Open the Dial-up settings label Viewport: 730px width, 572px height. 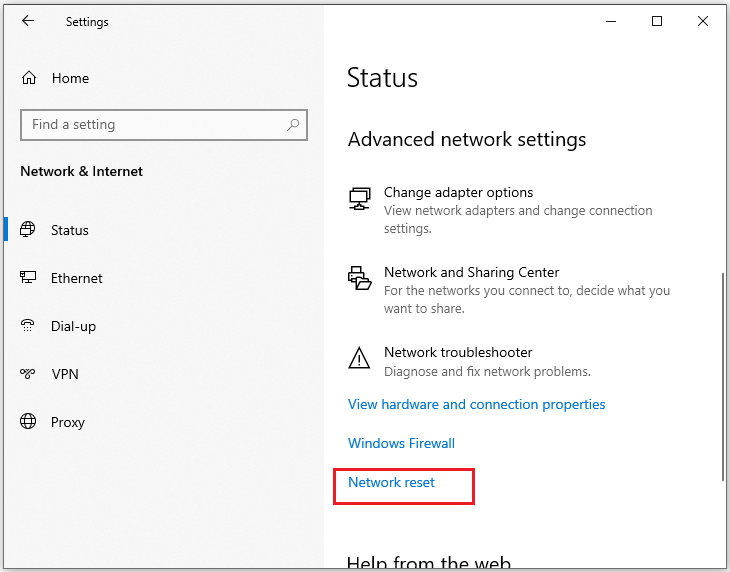coord(74,327)
